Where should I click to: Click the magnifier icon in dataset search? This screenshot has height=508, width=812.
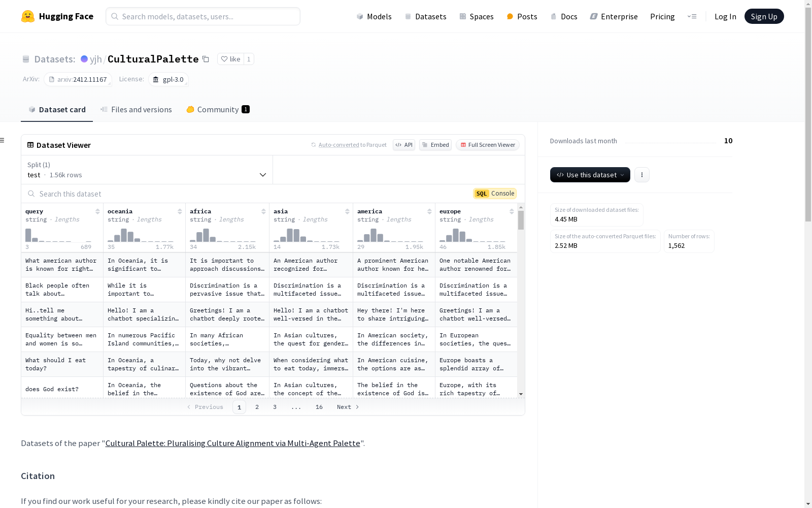point(31,194)
